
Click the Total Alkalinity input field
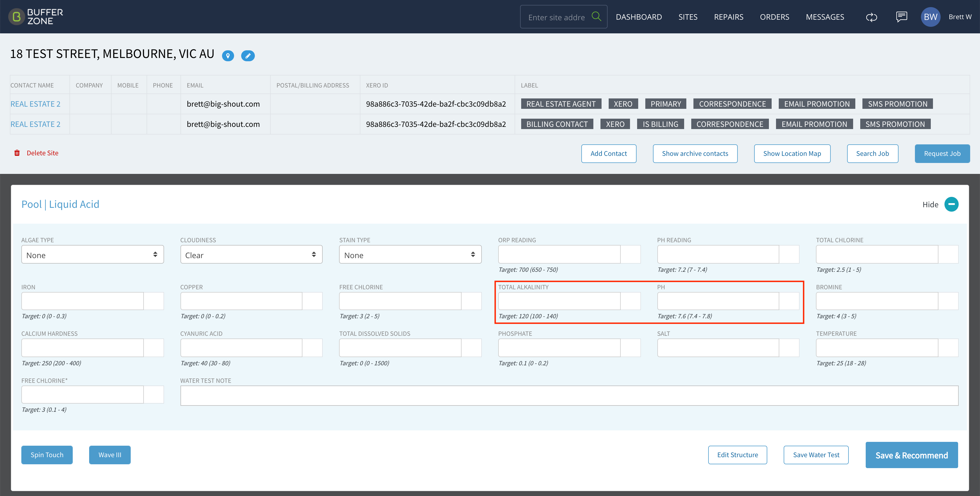click(559, 301)
